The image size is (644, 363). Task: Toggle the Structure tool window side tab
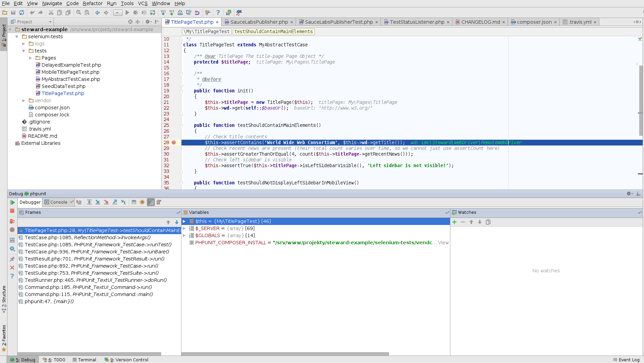click(x=4, y=299)
